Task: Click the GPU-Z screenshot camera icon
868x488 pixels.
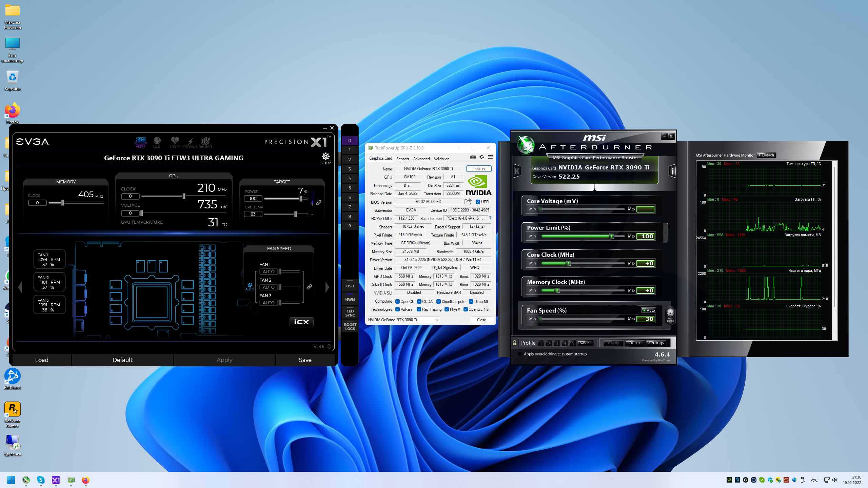Action: (x=473, y=157)
